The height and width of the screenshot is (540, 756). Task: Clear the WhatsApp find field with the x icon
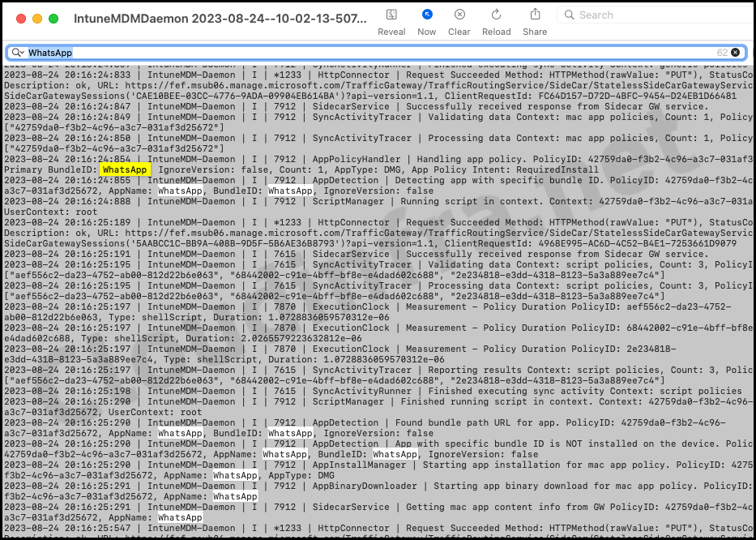735,53
